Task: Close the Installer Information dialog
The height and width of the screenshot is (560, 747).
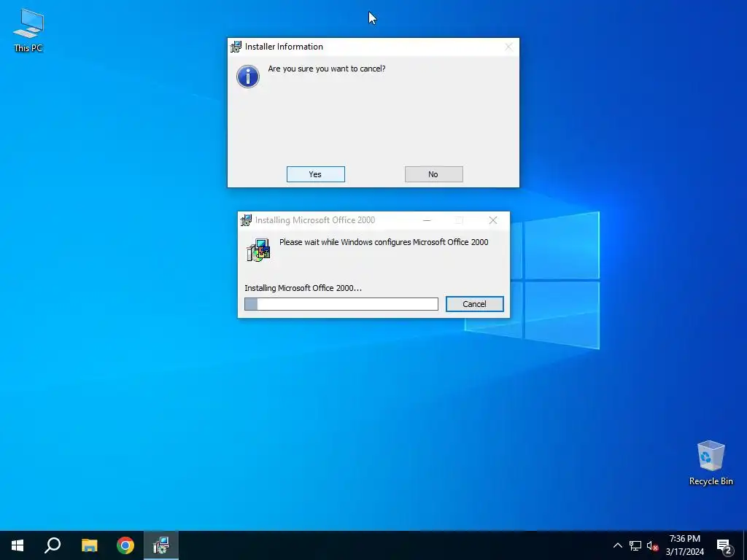Action: pyautogui.click(x=508, y=47)
